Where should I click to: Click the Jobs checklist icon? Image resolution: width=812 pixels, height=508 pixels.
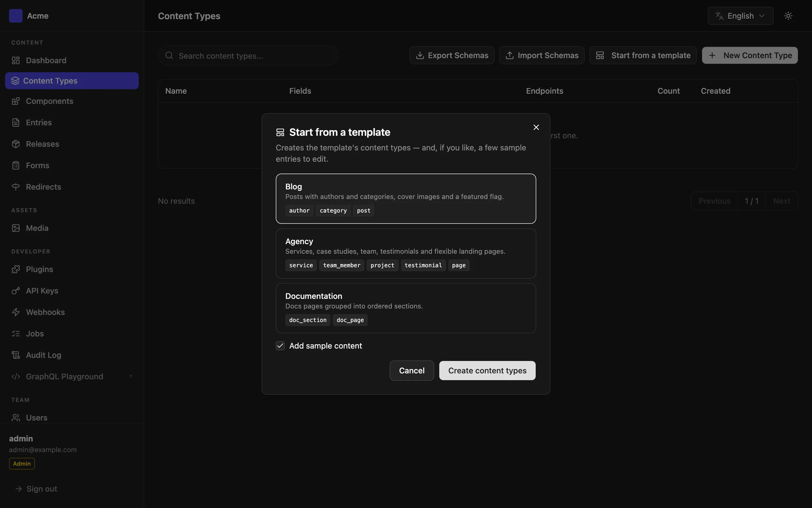16,334
